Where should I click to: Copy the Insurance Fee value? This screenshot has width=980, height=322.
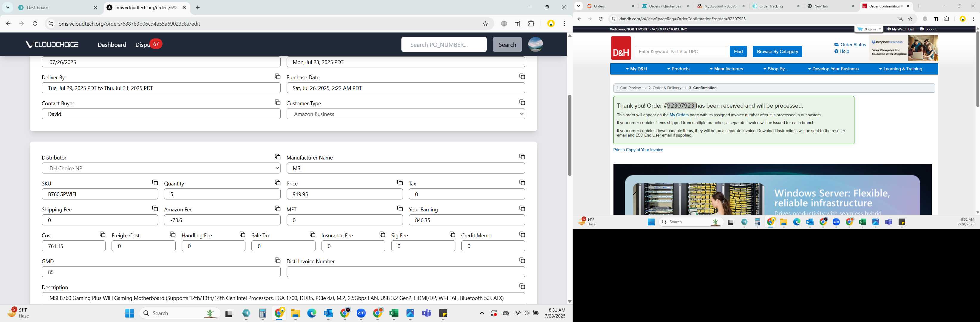(382, 235)
